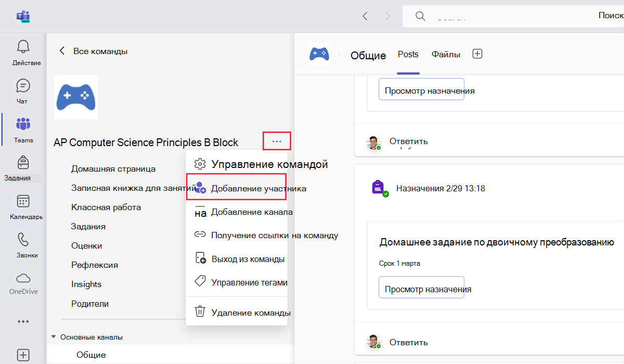Open the Calls phone icon
The width and height of the screenshot is (624, 364).
[x=23, y=239]
